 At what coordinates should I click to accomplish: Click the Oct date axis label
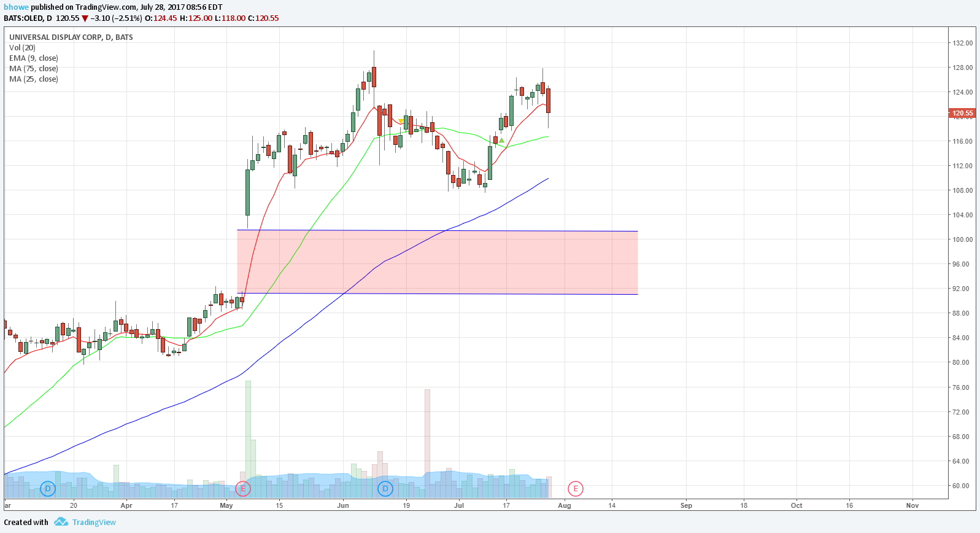797,505
